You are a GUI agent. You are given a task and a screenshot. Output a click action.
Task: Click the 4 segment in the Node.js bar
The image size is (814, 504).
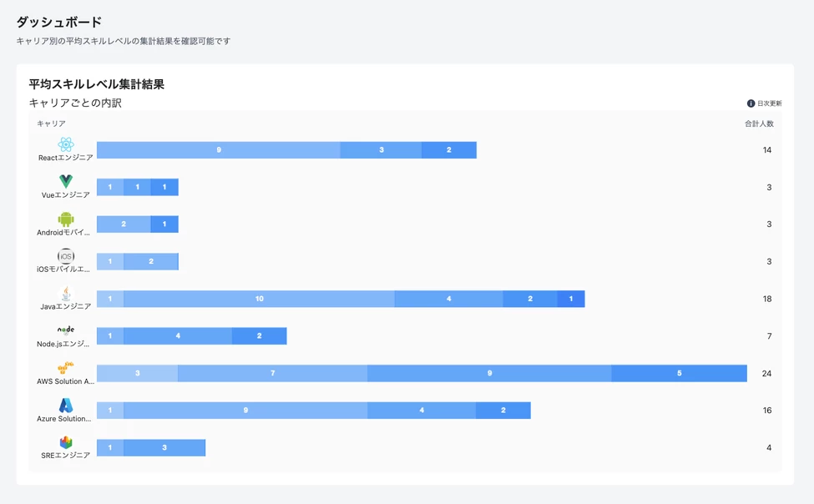(178, 335)
